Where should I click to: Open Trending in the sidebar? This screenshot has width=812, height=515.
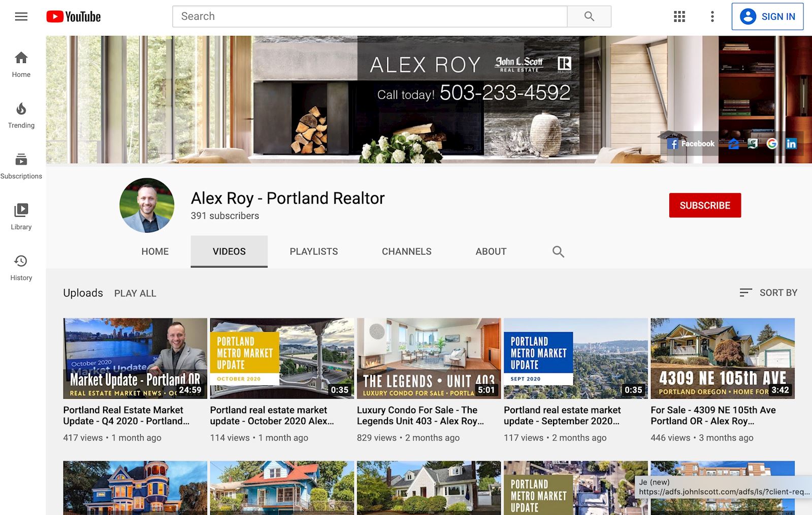coord(21,115)
